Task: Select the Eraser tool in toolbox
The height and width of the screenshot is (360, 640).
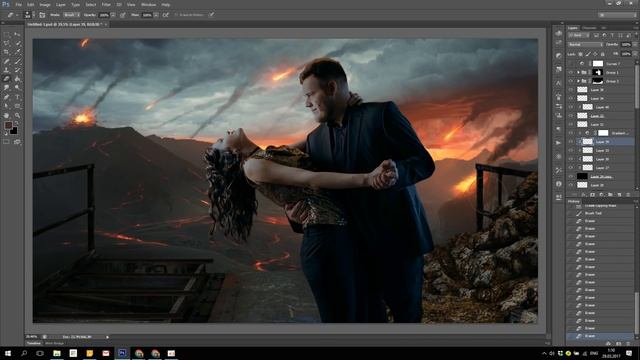Action: (7, 79)
